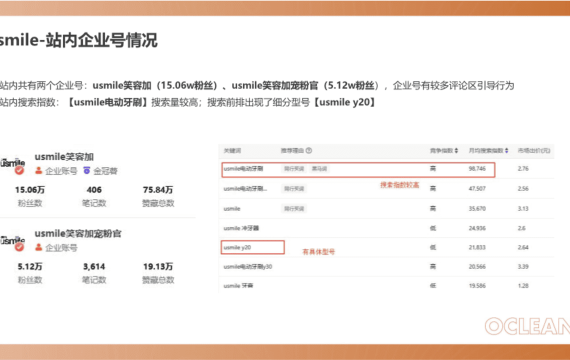570x360 pixels.
Task: Click the help icon beside 推荐理由 header
Action: (x=309, y=151)
